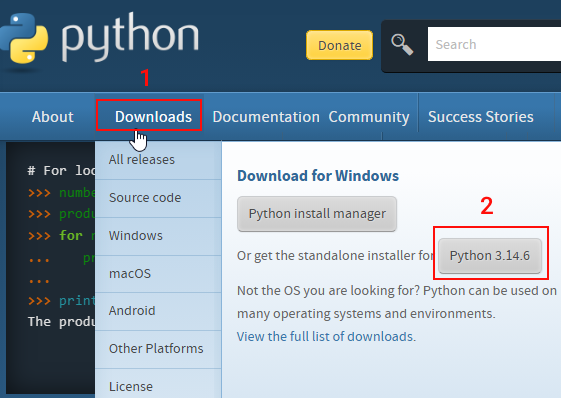The image size is (561, 398).
Task: Select Windows in Downloads dropdown
Action: (x=158, y=236)
